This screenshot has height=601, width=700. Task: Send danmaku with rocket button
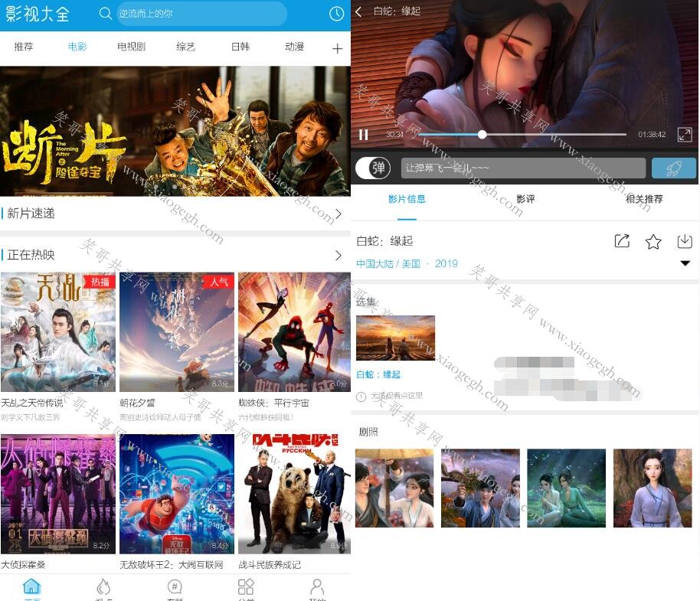pos(674,168)
